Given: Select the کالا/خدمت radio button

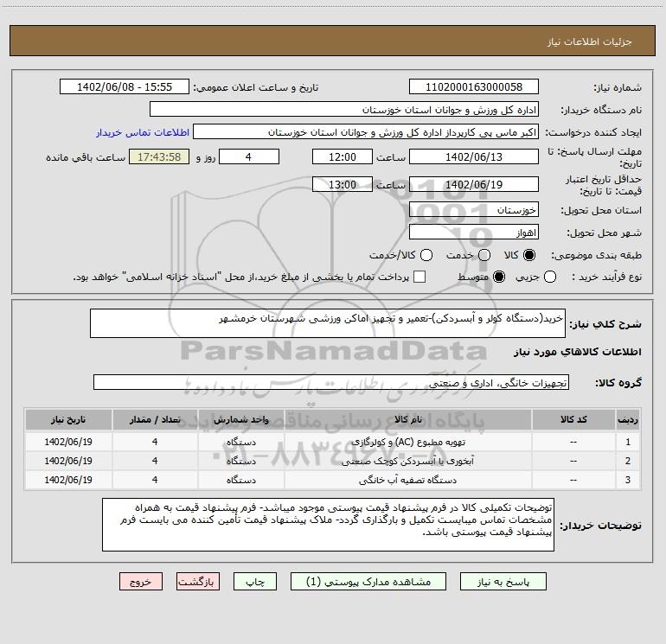Looking at the screenshot, I should point(426,255).
